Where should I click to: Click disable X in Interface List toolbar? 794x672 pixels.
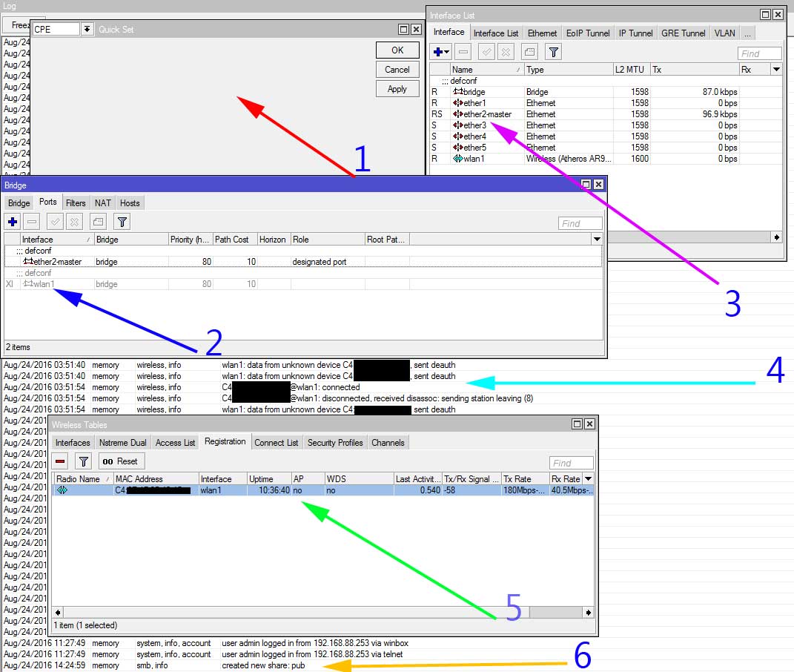[x=506, y=52]
